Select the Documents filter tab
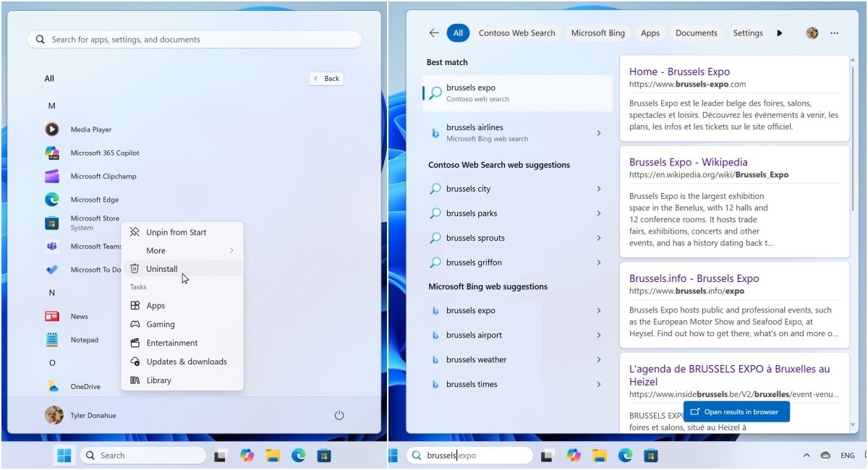Image resolution: width=868 pixels, height=470 pixels. (696, 33)
